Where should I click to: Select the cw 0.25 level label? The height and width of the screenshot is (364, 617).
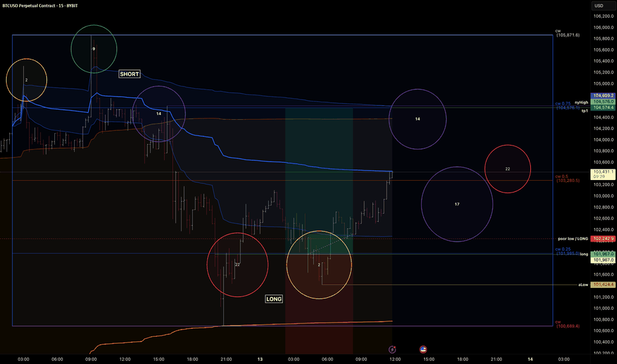coord(567,251)
